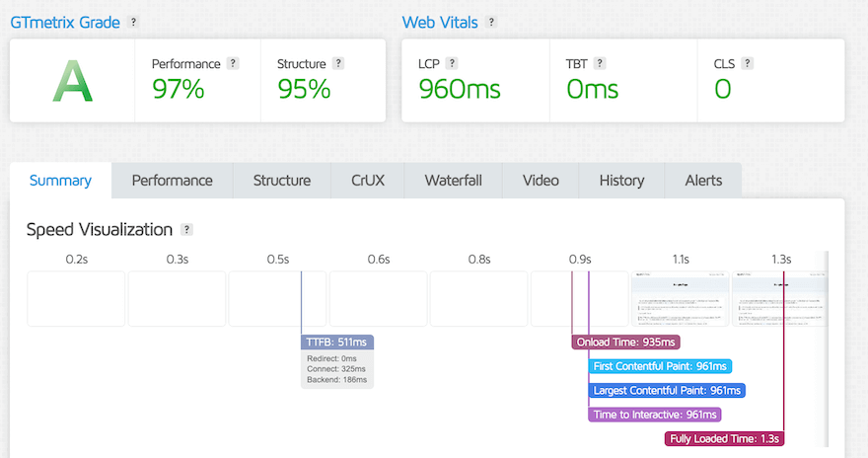Click the Speed Visualization heading

pyautogui.click(x=100, y=229)
